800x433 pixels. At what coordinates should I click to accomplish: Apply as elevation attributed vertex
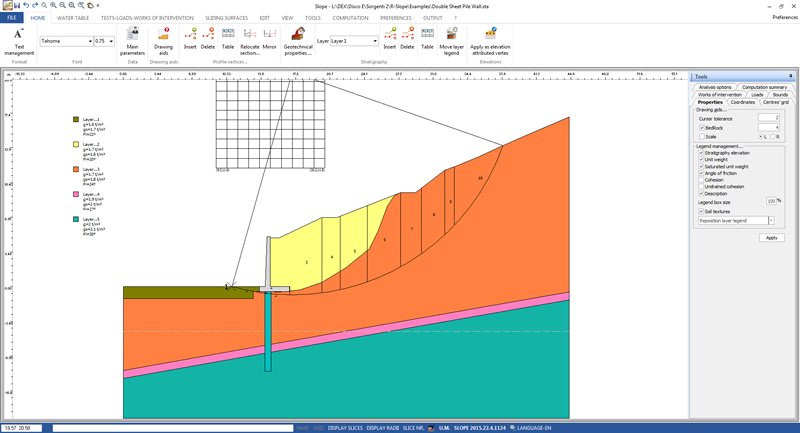click(x=490, y=41)
